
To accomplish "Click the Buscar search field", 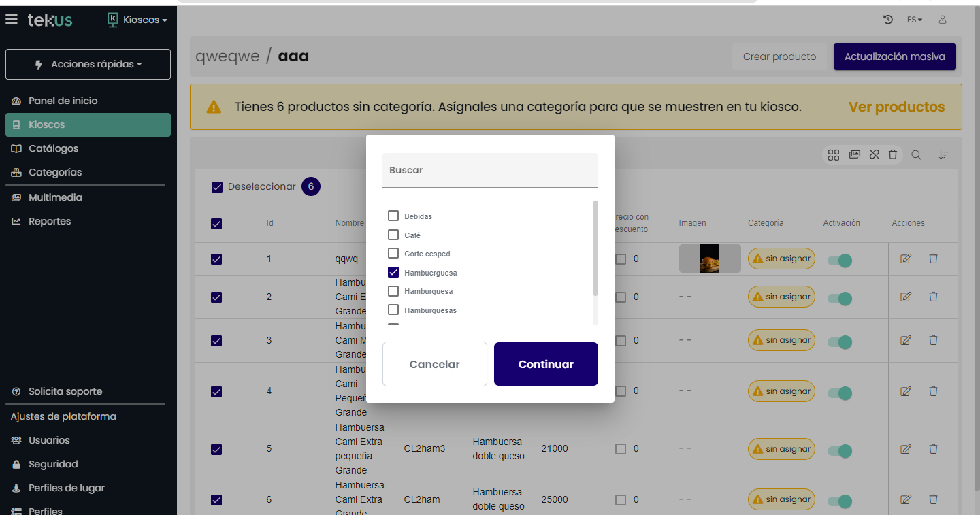I will click(x=490, y=170).
